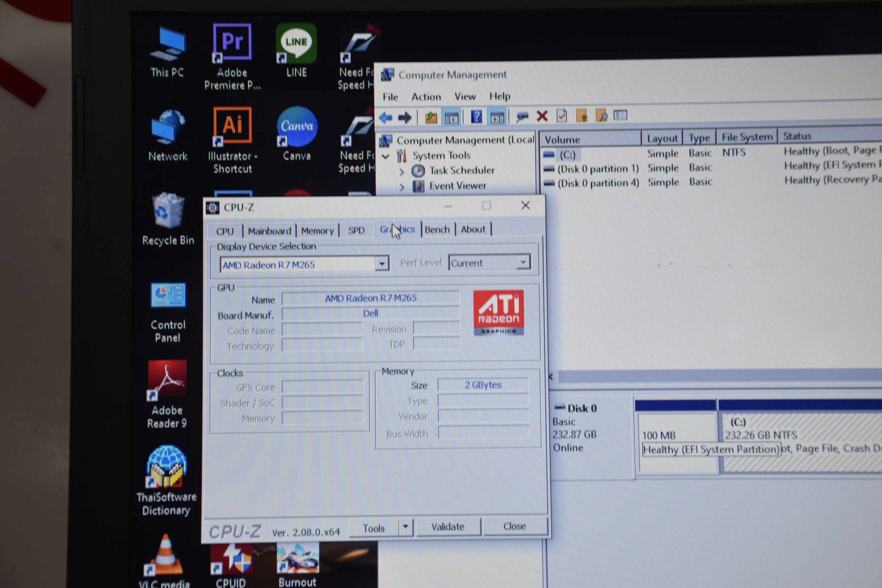Screen dimensions: 882x588
Task: Switch to the Bench tab in CPU-Z
Action: click(437, 229)
